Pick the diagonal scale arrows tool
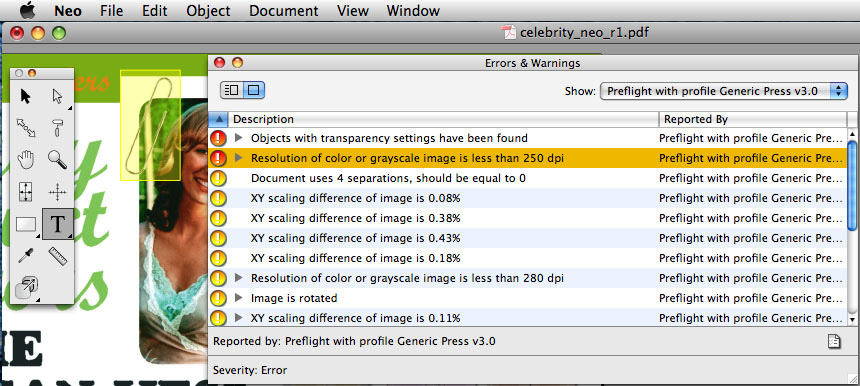 point(25,128)
